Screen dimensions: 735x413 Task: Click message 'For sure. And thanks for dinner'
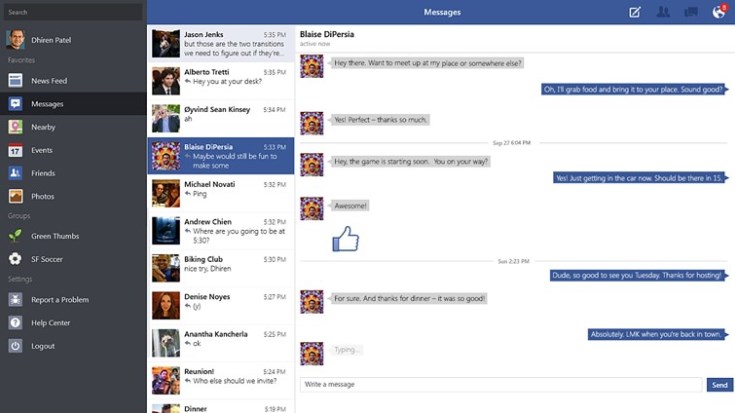[x=409, y=298]
